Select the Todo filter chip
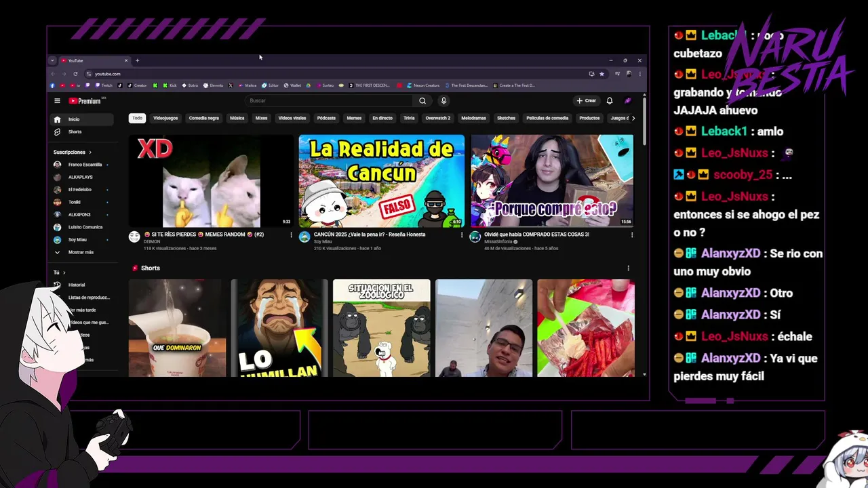The height and width of the screenshot is (488, 868). [x=138, y=118]
